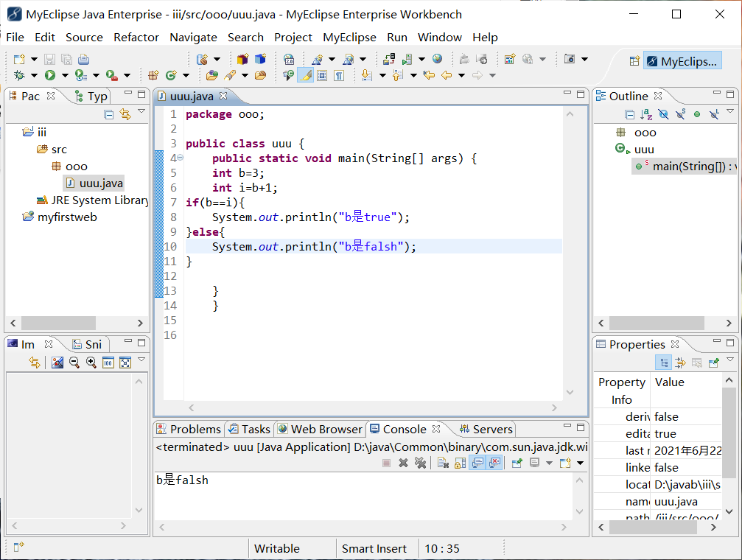Click the Back navigation arrow icon

point(447,75)
